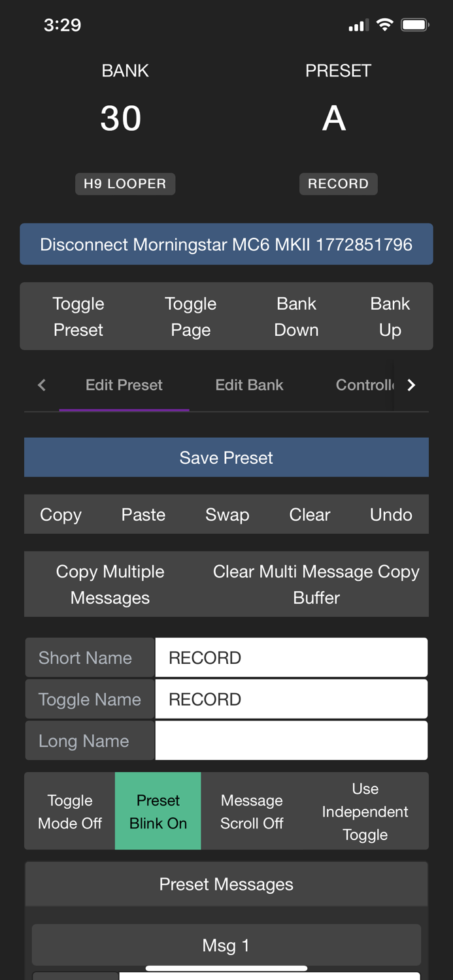Clear Multi Message Copy Buffer
Image resolution: width=453 pixels, height=980 pixels.
(x=316, y=584)
